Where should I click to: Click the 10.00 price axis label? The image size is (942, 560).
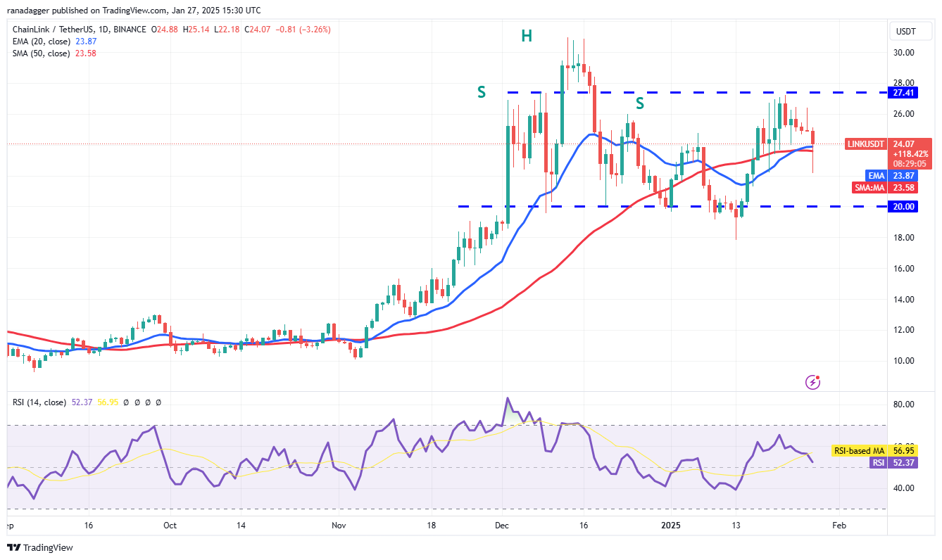905,361
